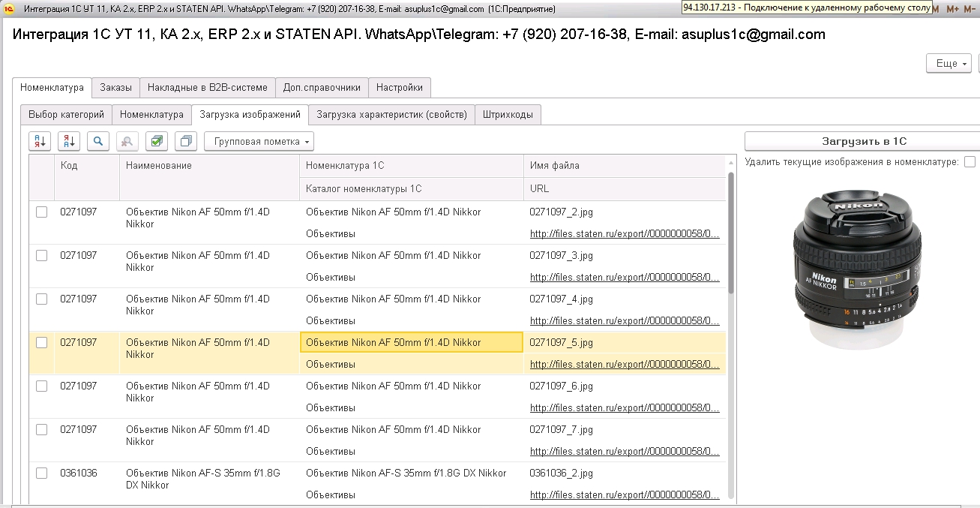The image size is (980, 508).
Task: Open the 'Настройки' tab
Action: pyautogui.click(x=400, y=88)
